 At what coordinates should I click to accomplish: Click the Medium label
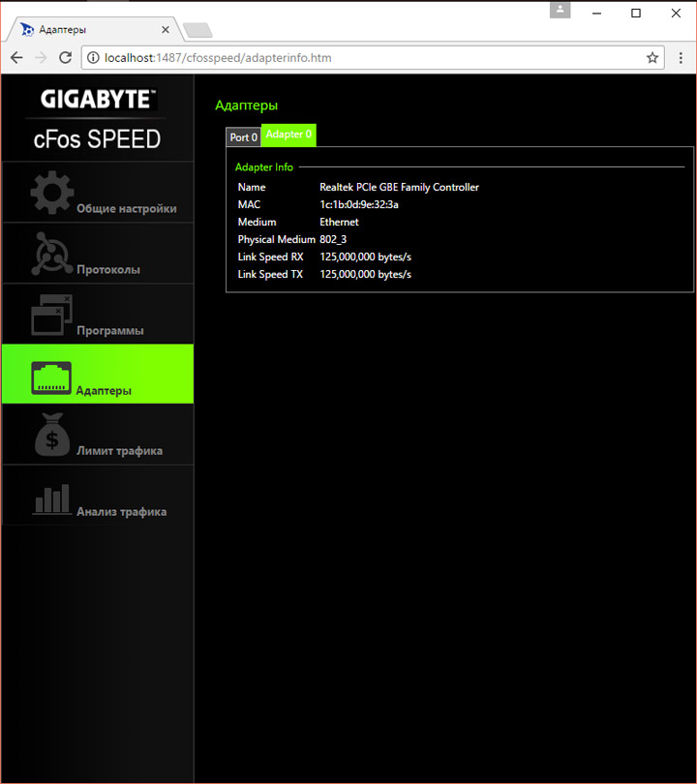click(257, 222)
